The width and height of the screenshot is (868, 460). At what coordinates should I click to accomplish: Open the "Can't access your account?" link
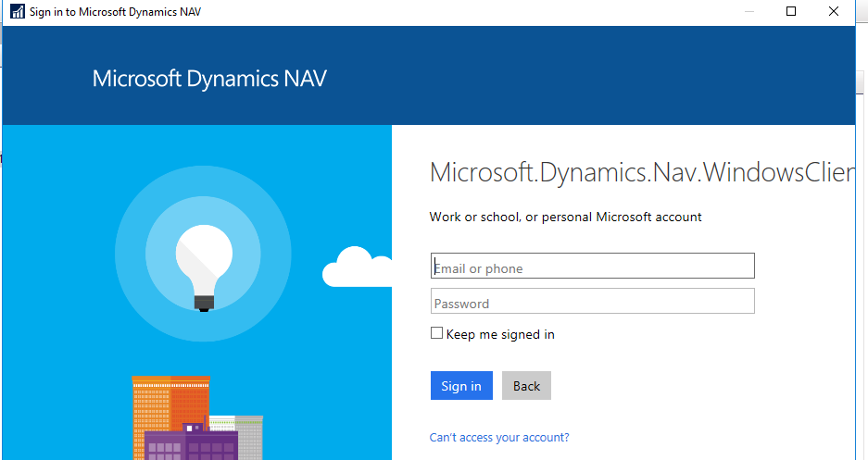point(499,438)
